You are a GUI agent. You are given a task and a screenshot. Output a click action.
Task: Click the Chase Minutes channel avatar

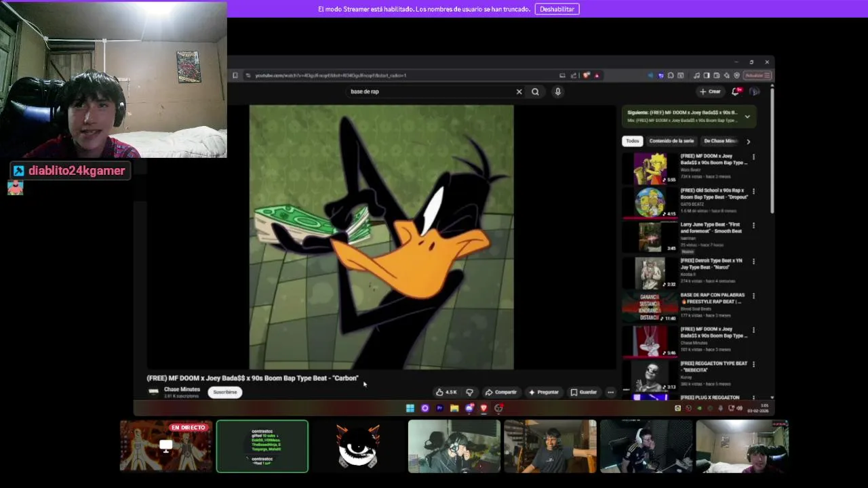coord(153,391)
